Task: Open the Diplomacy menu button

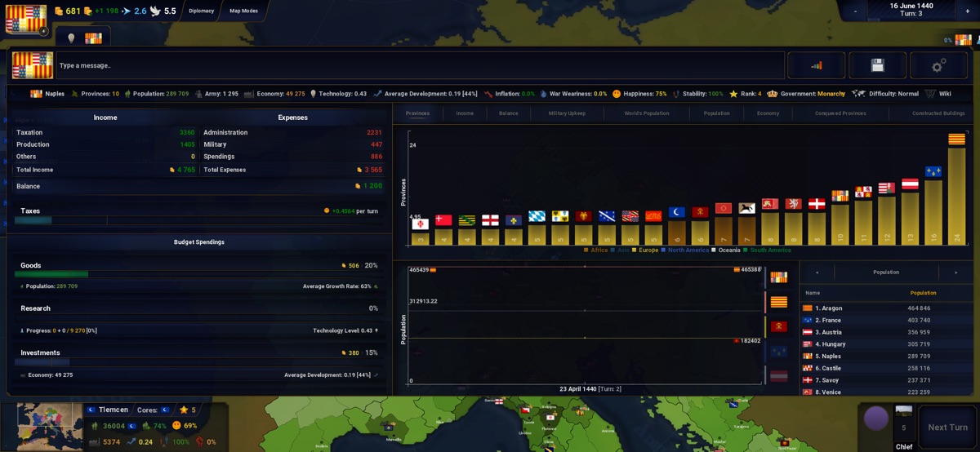Action: (201, 11)
